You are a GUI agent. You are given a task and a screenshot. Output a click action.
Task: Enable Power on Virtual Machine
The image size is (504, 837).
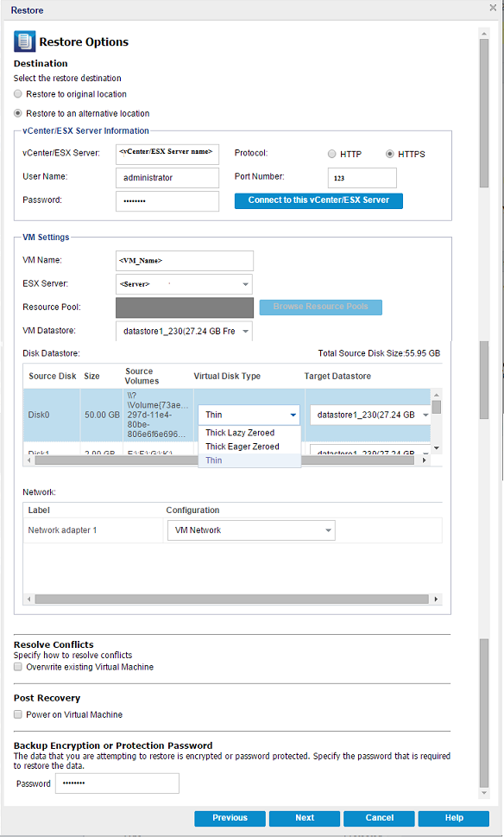[x=18, y=714]
